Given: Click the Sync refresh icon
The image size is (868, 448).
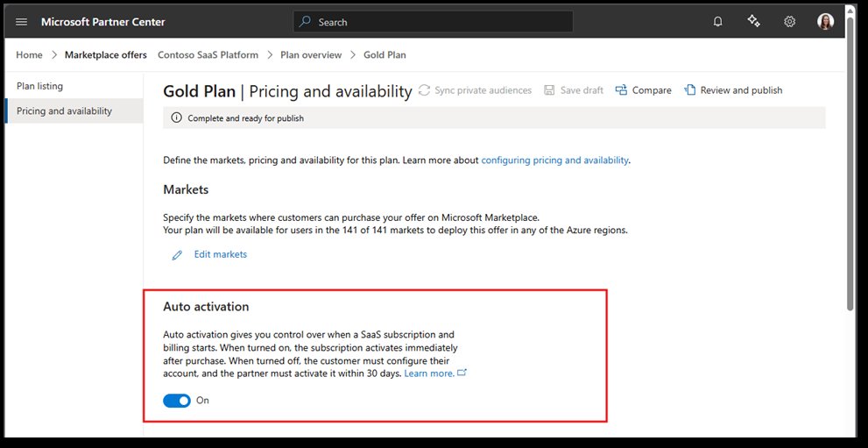Looking at the screenshot, I should tap(424, 90).
